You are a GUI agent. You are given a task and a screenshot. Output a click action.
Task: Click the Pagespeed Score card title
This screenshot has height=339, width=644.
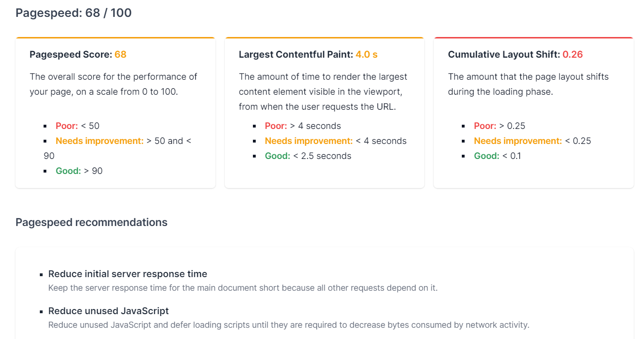(x=71, y=54)
